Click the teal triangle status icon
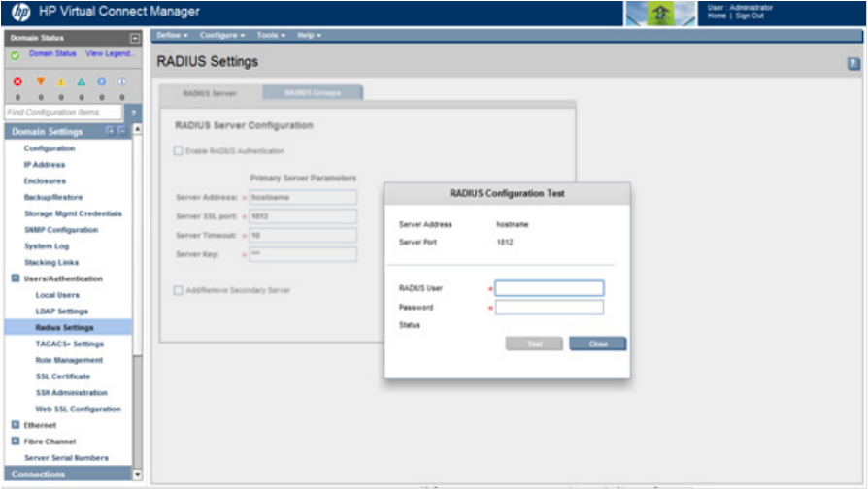 tap(82, 82)
